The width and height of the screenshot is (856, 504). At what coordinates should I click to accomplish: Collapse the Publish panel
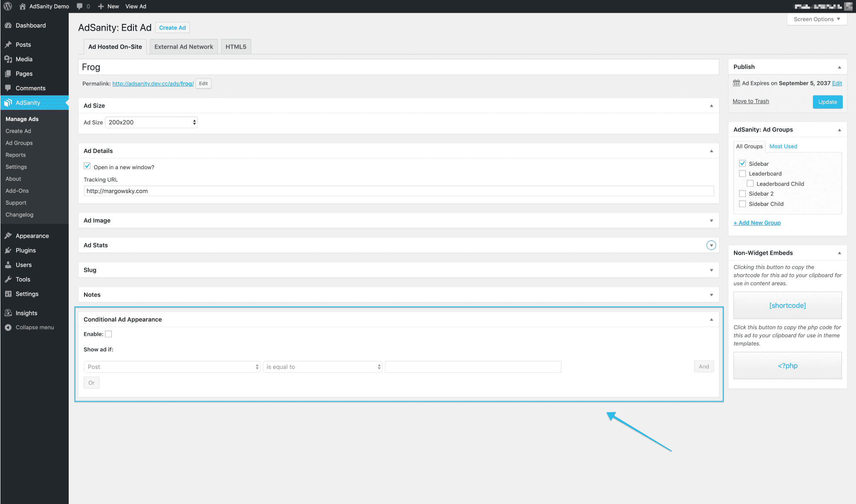coord(839,67)
